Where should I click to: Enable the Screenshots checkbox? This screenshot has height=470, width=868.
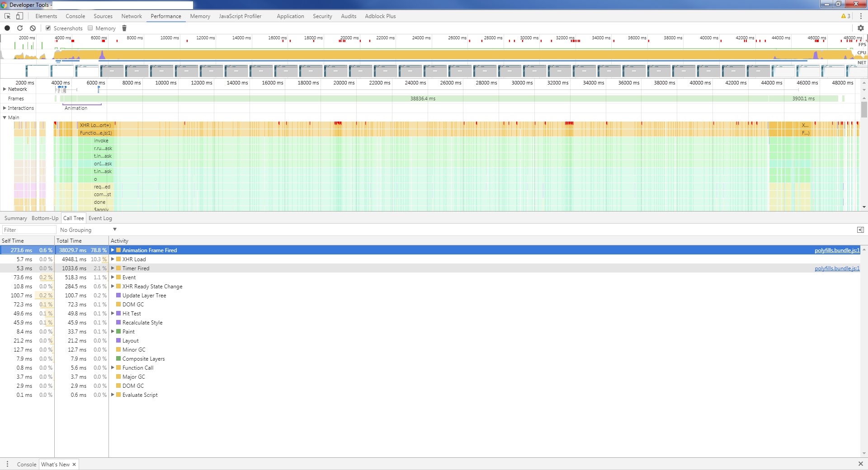(48, 28)
